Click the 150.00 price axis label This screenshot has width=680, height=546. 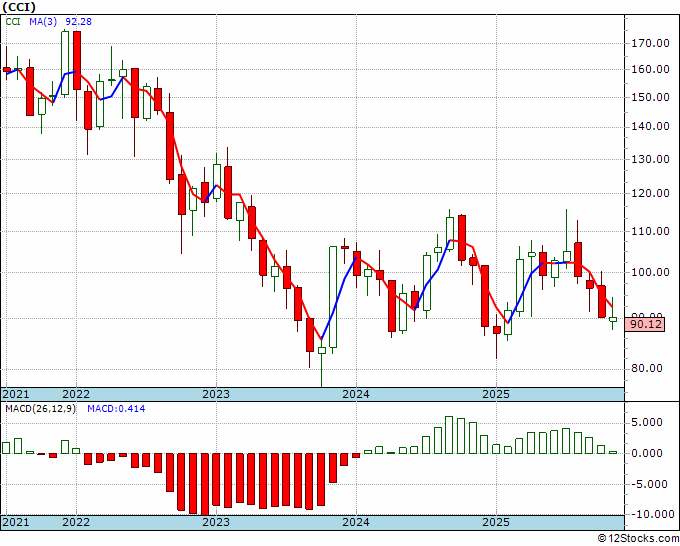click(650, 97)
